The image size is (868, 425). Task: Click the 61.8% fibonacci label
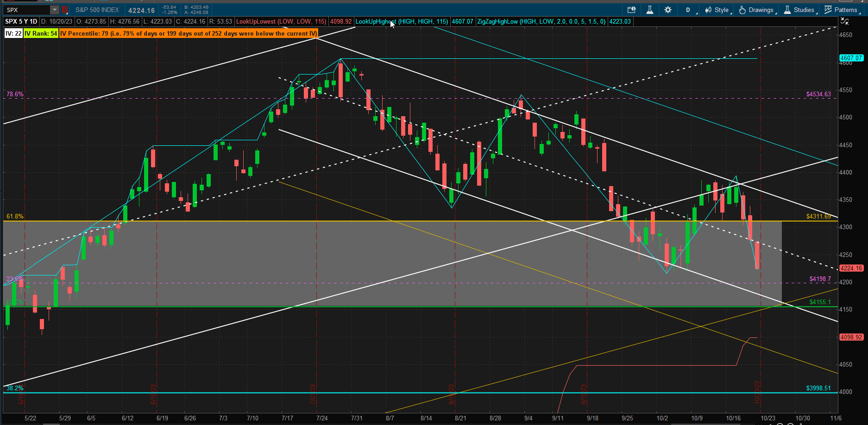tap(15, 216)
